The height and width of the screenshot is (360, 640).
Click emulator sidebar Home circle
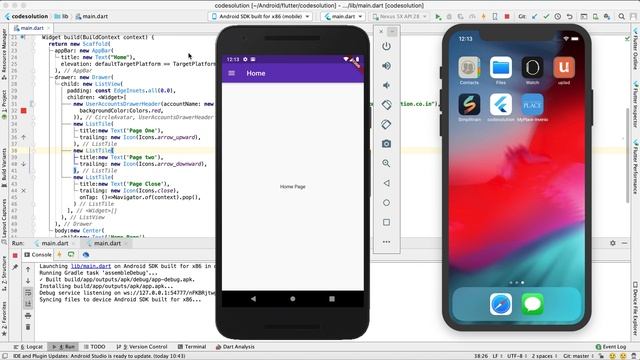coord(386,203)
